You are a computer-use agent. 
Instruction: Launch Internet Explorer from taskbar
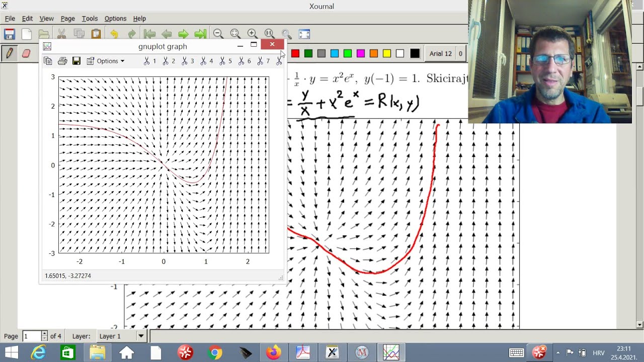38,352
